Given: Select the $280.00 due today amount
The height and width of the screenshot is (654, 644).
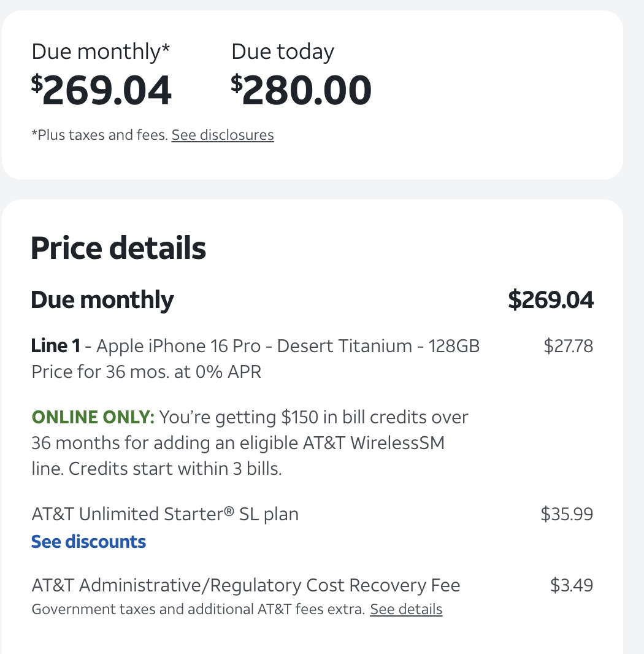Looking at the screenshot, I should coord(301,90).
